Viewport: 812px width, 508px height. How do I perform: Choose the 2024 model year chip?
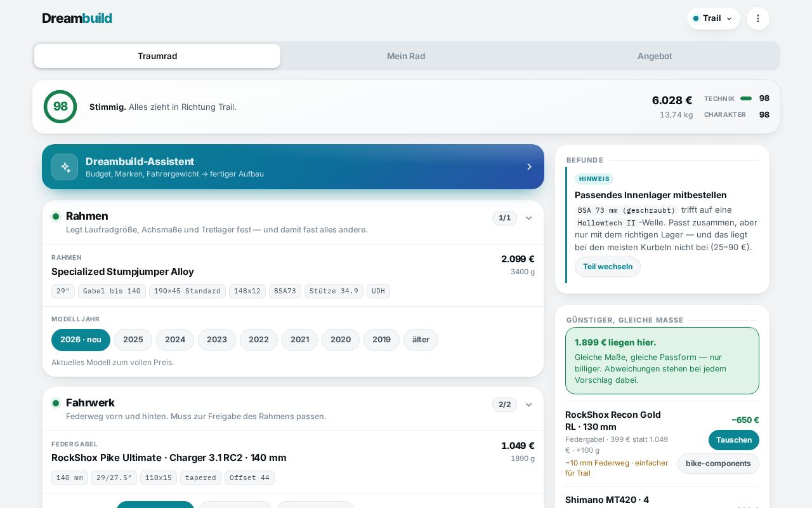coord(175,340)
